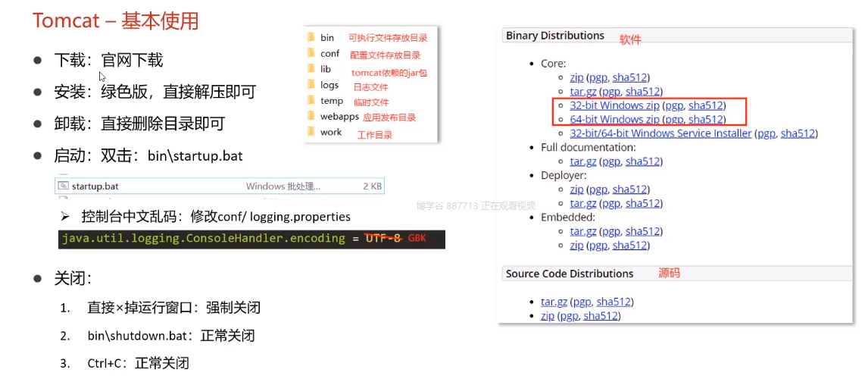868x379 pixels.
Task: Click the '启动：双击：bin\startup.bat' bullet
Action: 148,156
